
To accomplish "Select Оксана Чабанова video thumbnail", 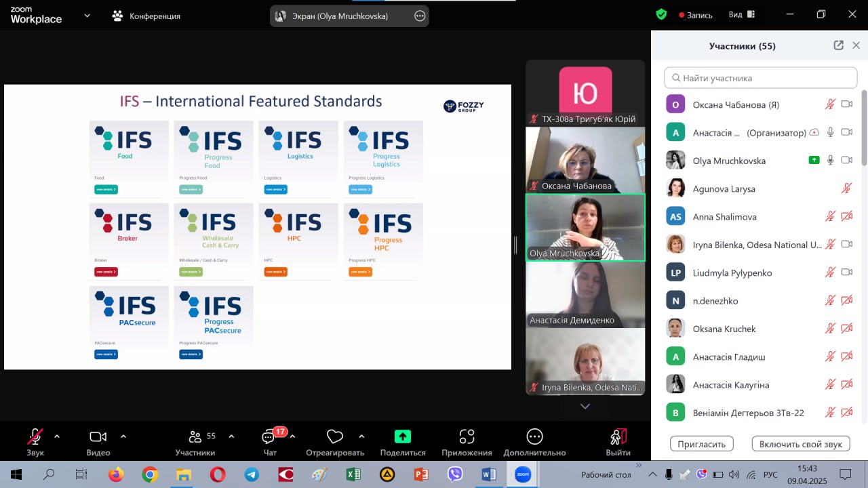I will [x=585, y=160].
